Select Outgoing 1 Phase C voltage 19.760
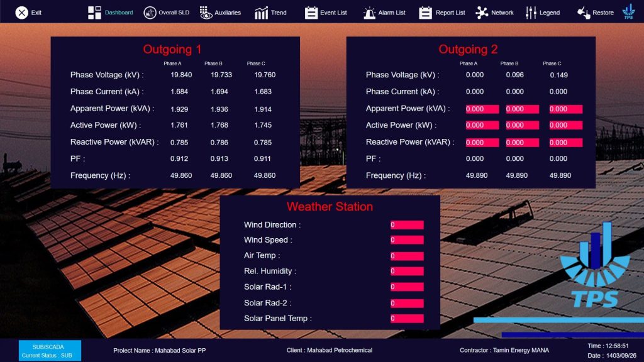This screenshot has width=644, height=362. pyautogui.click(x=265, y=75)
